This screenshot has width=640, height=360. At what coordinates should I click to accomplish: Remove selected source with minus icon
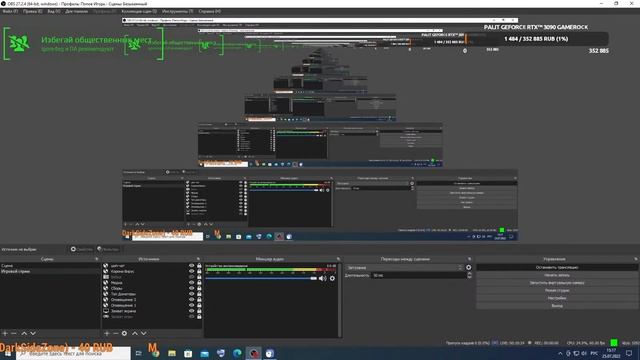point(115,333)
